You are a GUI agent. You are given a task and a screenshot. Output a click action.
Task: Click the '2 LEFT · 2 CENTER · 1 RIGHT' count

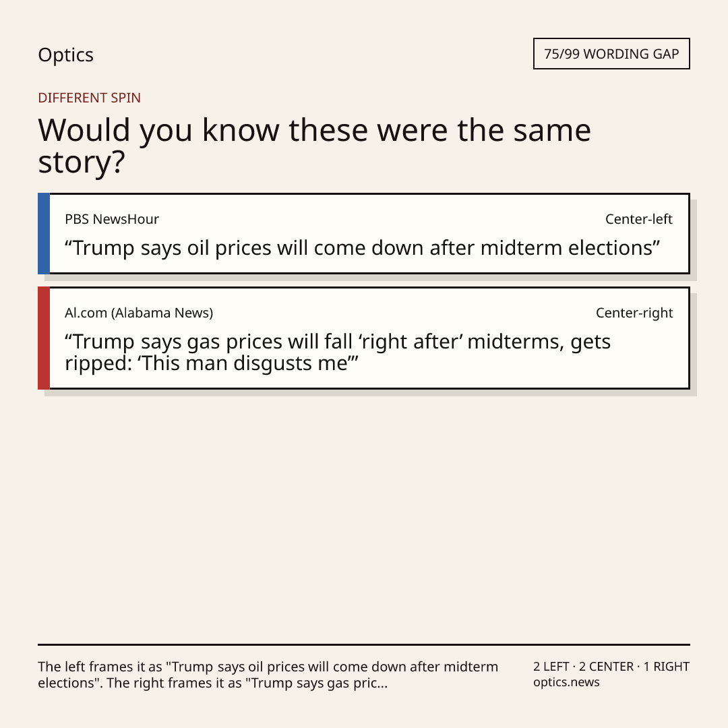(x=611, y=667)
